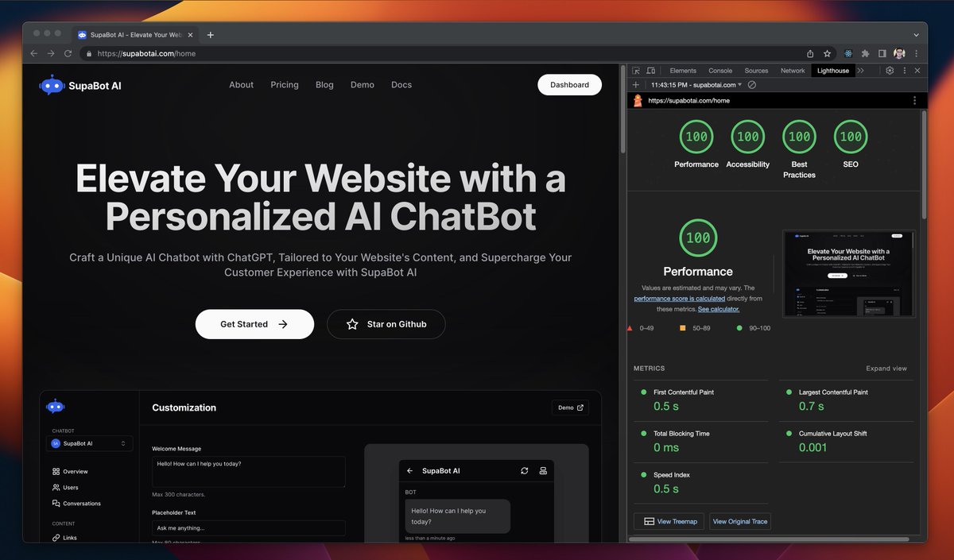Select the Lighthouse tab
Screen dimensions: 954x560
click(833, 71)
